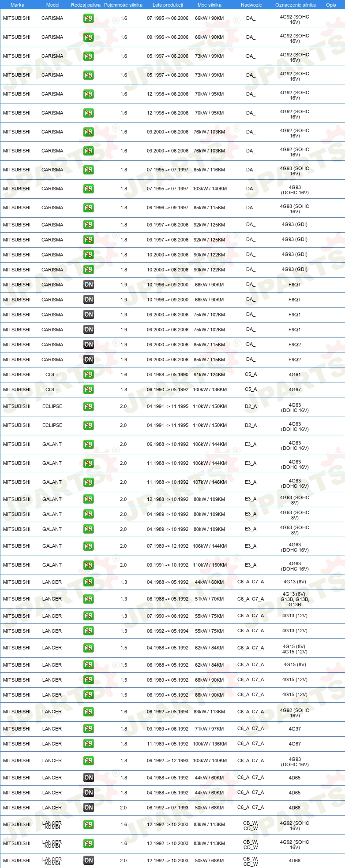Click the PB fuel icon in Galant 107kW / 146KM row

[x=89, y=482]
